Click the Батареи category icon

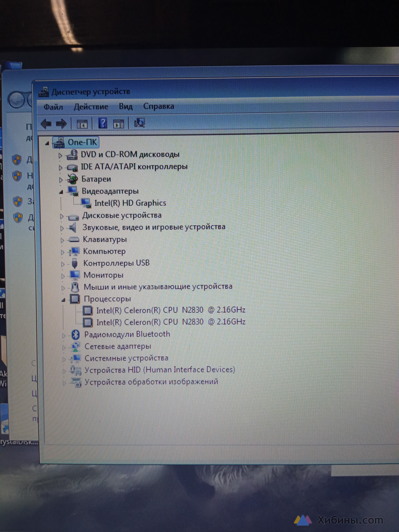(72, 179)
